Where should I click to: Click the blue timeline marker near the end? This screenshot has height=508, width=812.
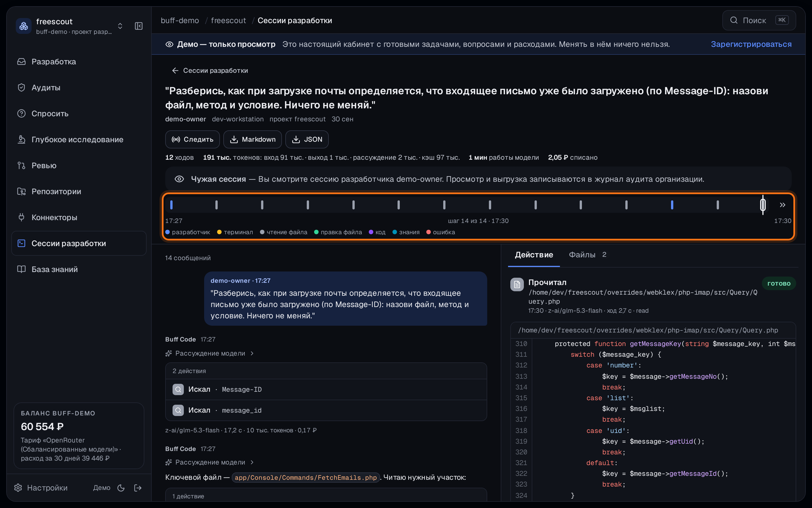click(672, 205)
